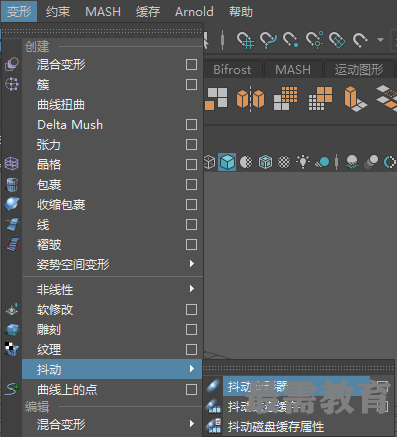Open the Arnold menu
The width and height of the screenshot is (397, 437).
[x=194, y=12]
